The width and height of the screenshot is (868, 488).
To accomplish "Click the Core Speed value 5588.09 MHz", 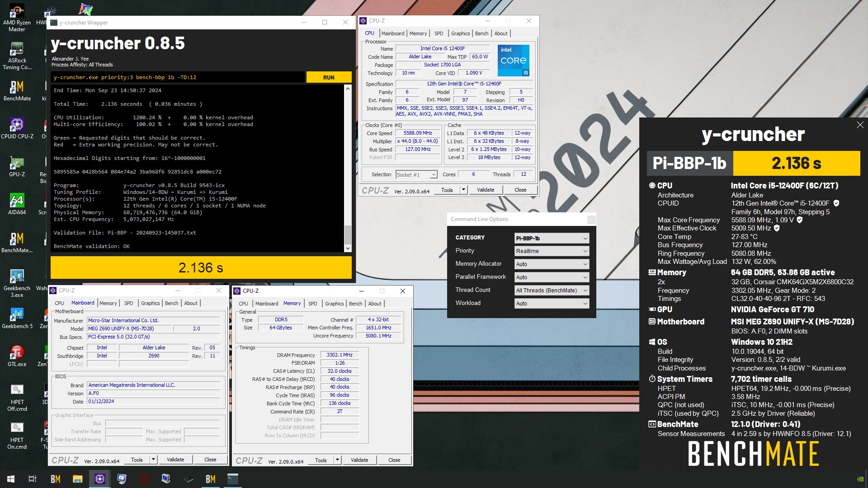I will (x=418, y=133).
